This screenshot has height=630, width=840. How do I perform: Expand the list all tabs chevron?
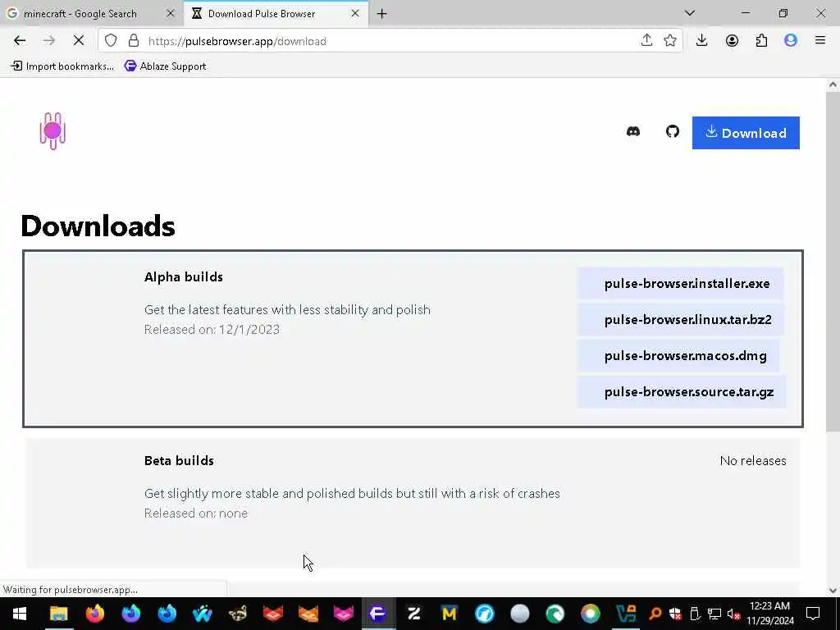coord(690,13)
